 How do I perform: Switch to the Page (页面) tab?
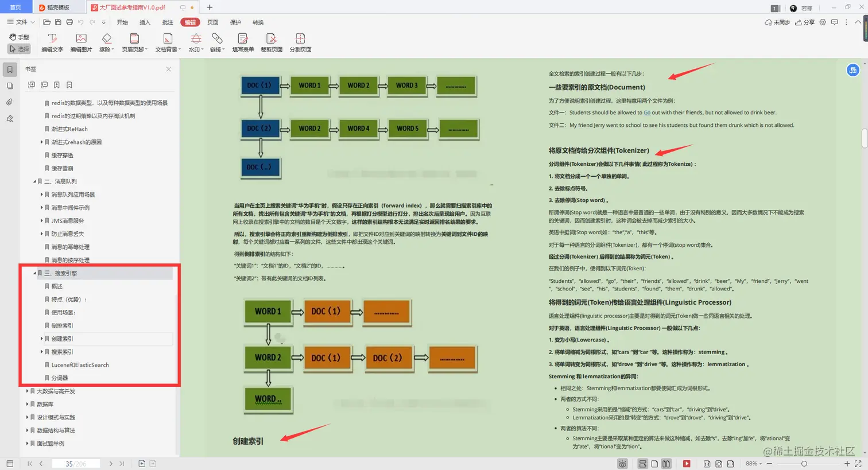[x=213, y=22]
